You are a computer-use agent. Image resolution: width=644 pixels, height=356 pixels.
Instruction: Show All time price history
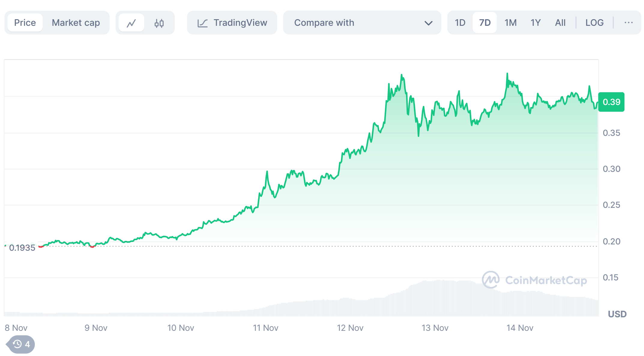click(560, 23)
